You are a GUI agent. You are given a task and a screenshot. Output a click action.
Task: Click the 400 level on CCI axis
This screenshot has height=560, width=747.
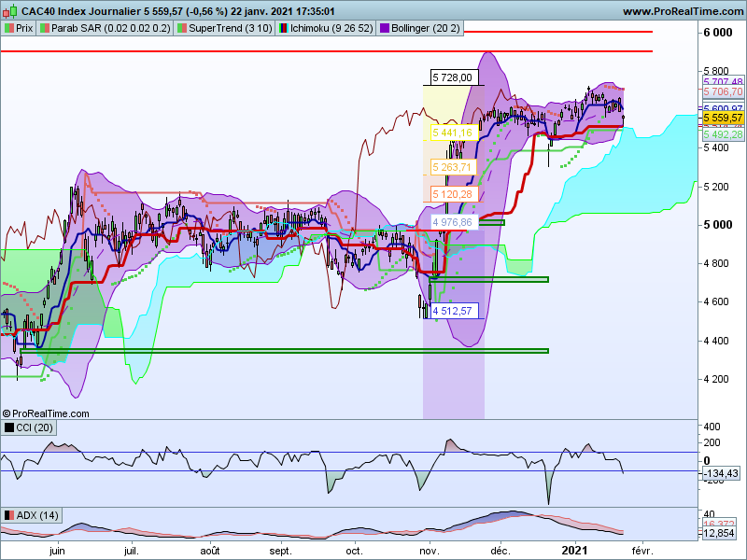coord(712,427)
